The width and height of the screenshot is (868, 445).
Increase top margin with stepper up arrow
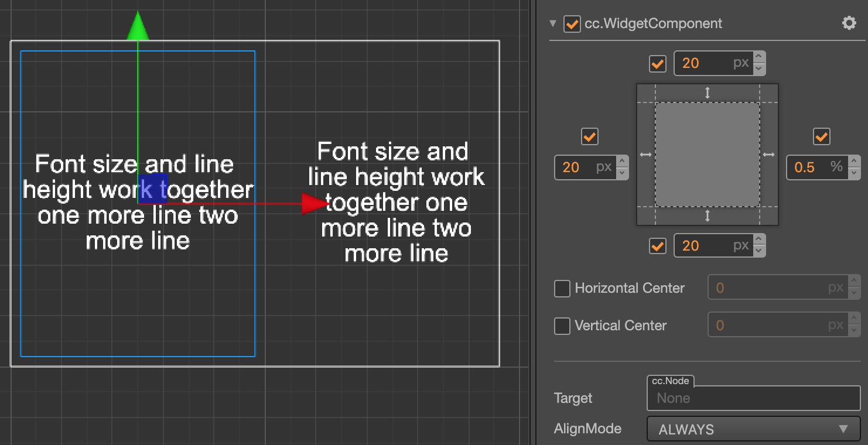tap(759, 57)
